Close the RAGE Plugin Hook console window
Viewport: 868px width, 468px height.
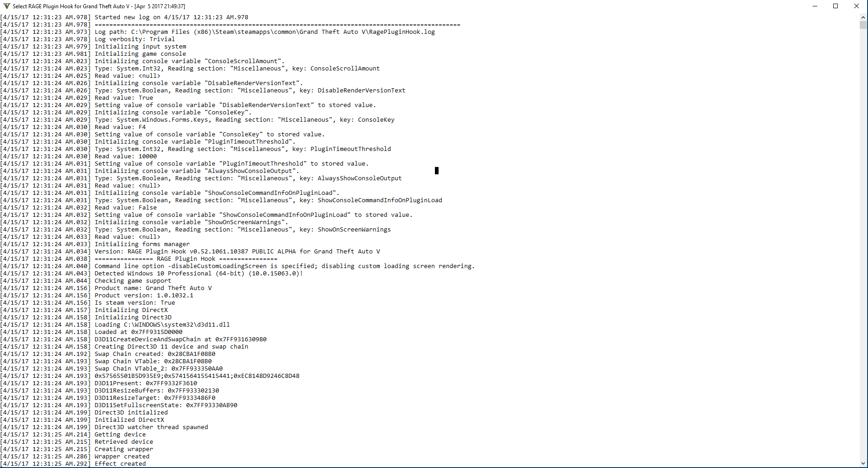[x=857, y=6]
